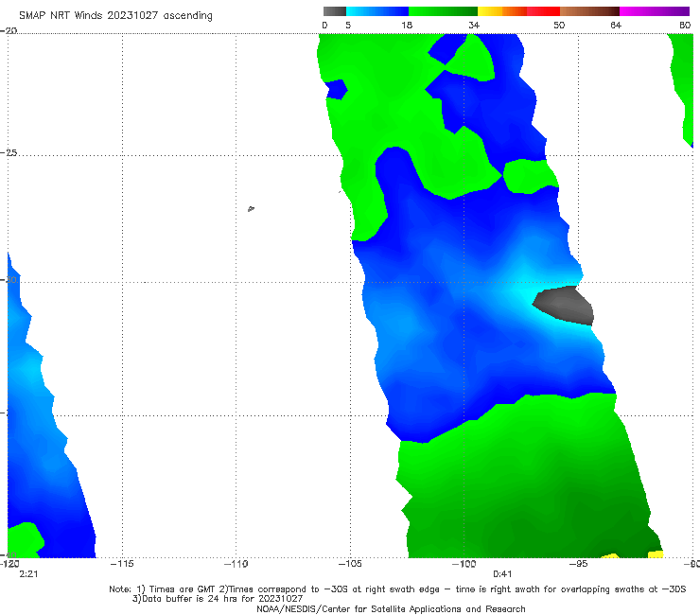Screen dimensions: 700x615
Task: Click the color bar label 34
Action: pyautogui.click(x=474, y=25)
